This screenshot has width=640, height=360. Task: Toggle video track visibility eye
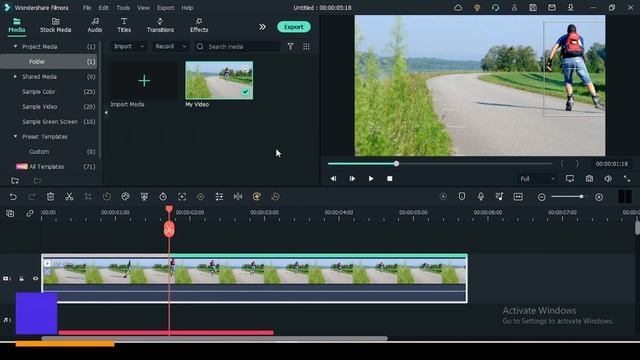coord(36,279)
